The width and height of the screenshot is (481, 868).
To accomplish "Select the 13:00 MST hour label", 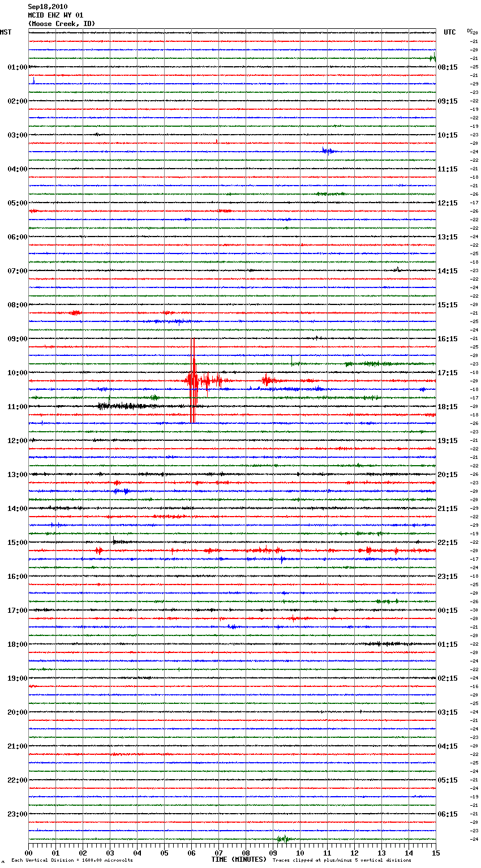I will [17, 475].
